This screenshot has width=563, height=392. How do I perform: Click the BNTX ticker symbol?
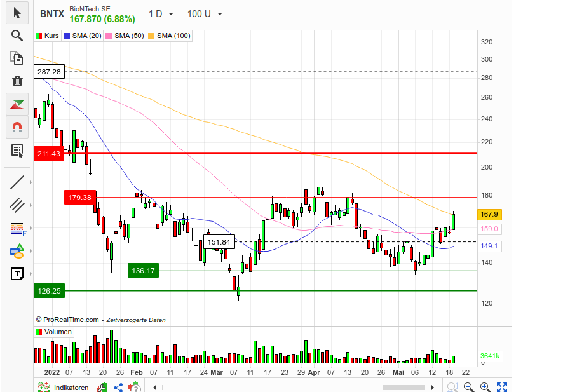click(52, 14)
